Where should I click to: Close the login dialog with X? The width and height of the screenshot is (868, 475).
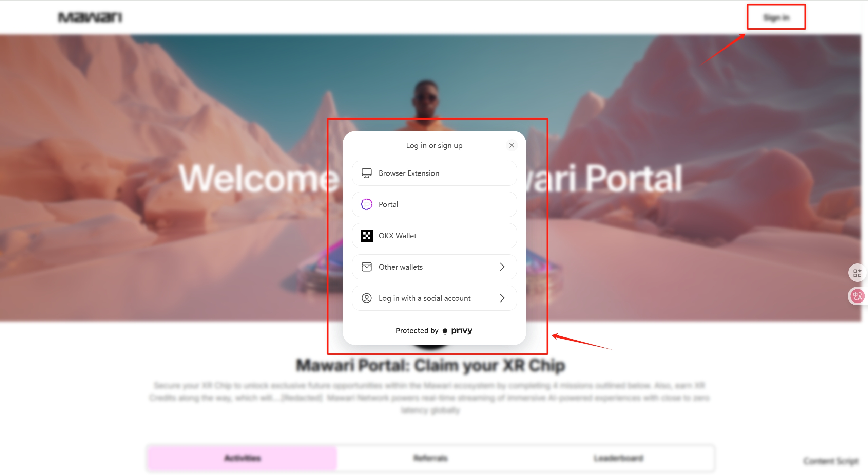coord(512,145)
